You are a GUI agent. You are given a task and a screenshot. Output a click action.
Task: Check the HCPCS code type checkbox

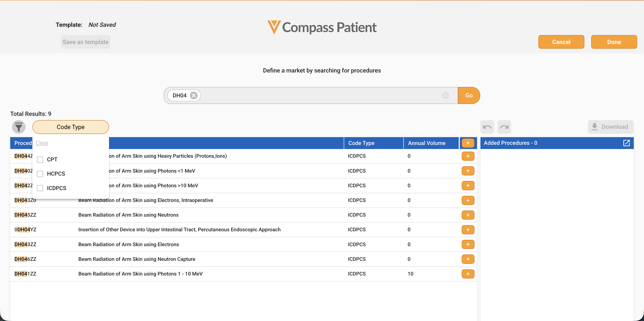click(40, 174)
